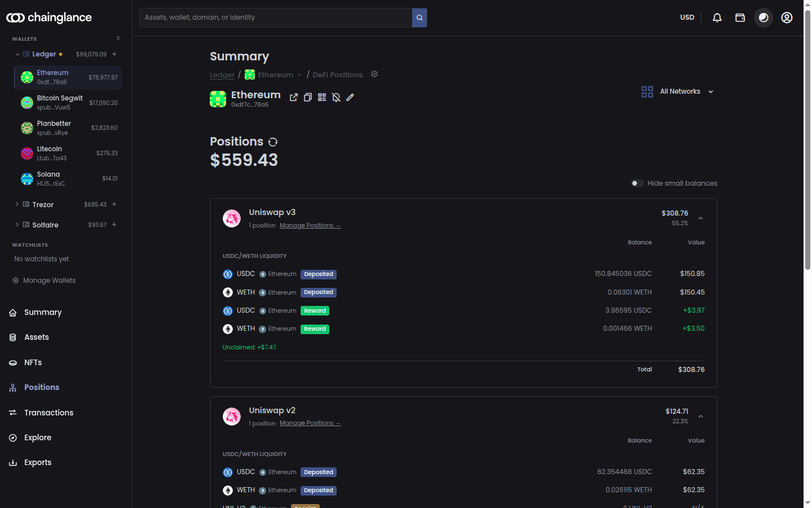
Task: Toggle Hide small balances switch
Action: [x=637, y=183]
